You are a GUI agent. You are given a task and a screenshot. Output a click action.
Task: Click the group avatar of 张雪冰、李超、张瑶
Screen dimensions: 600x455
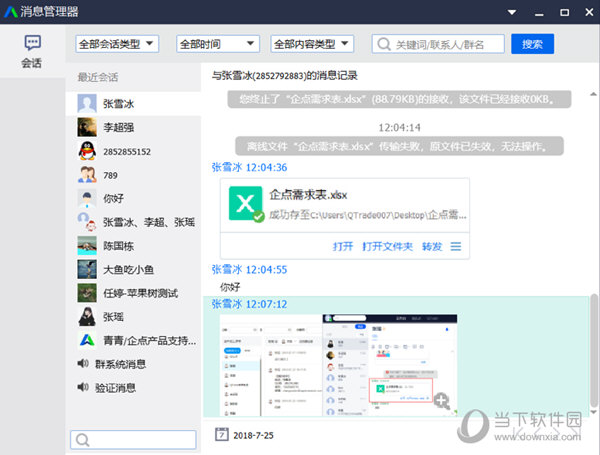pyautogui.click(x=87, y=222)
